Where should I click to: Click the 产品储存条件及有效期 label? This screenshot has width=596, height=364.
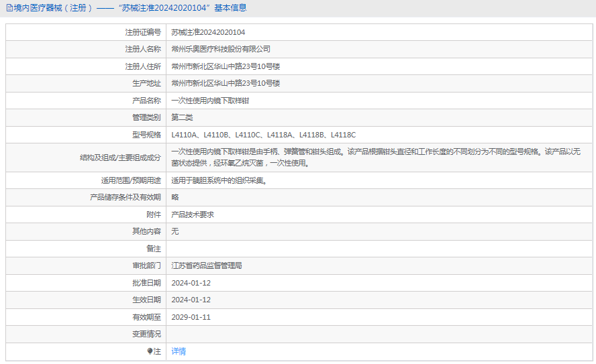[126, 197]
